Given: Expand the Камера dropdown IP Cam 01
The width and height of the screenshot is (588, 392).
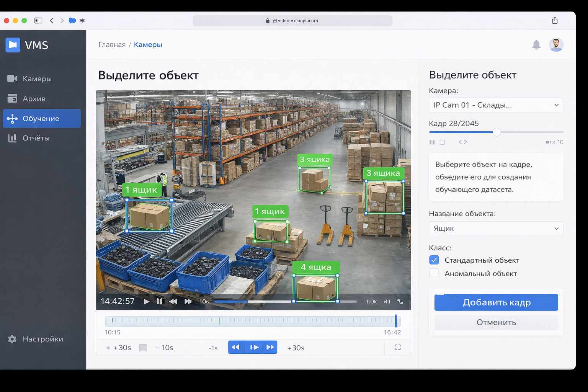Looking at the screenshot, I should click(496, 105).
